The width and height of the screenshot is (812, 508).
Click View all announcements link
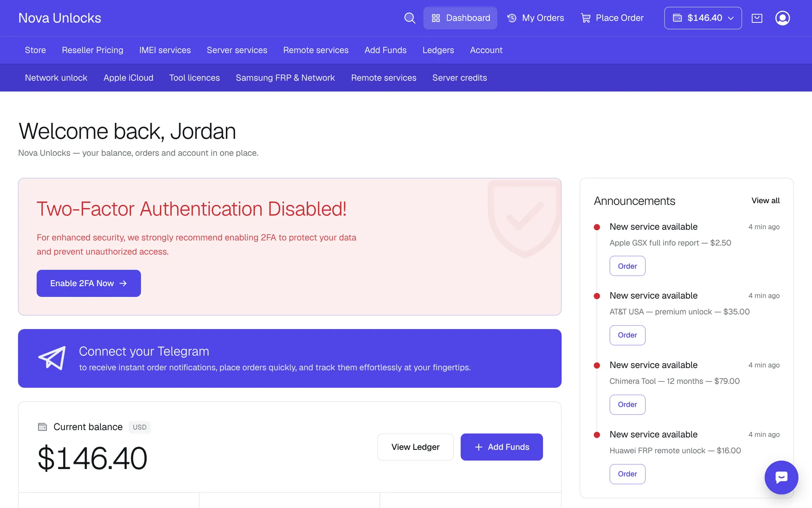tap(765, 201)
